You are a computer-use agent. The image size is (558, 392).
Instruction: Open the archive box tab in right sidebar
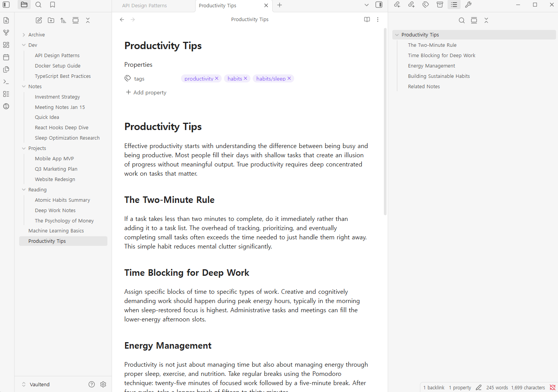pyautogui.click(x=440, y=5)
